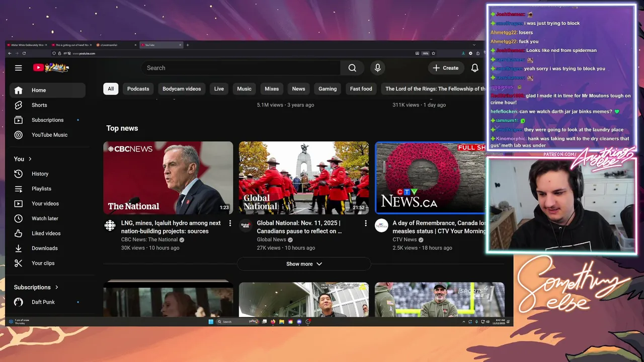Open Global National video thumbnail
644x362 pixels.
pyautogui.click(x=304, y=178)
